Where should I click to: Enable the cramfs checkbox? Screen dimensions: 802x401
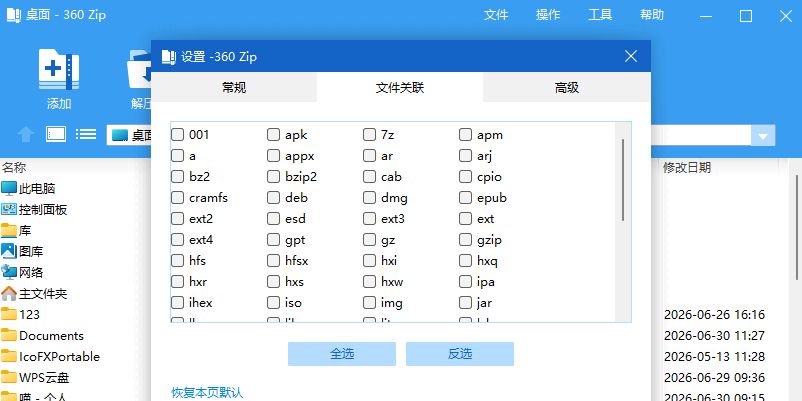177,198
